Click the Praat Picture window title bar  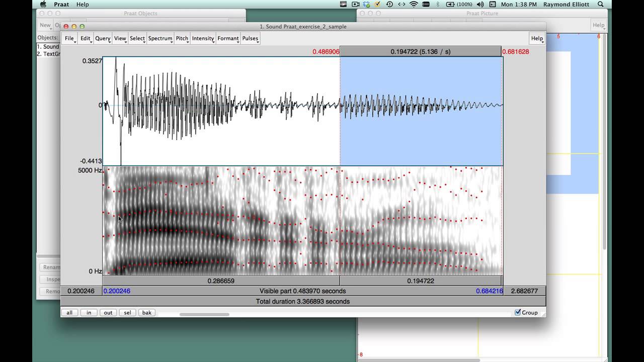point(482,14)
